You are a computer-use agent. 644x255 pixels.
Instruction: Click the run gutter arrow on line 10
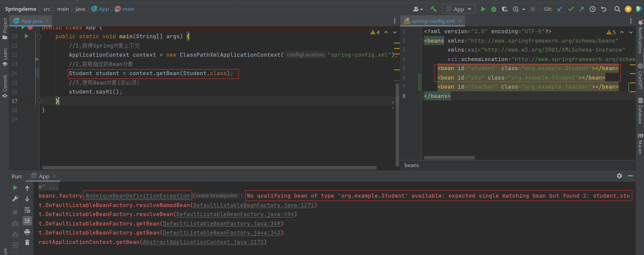pos(26,36)
